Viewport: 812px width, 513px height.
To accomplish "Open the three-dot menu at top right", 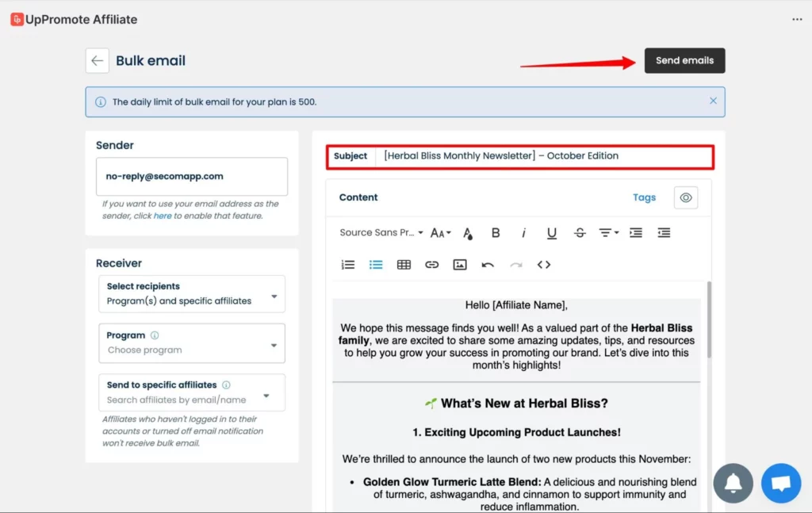I will (x=797, y=20).
